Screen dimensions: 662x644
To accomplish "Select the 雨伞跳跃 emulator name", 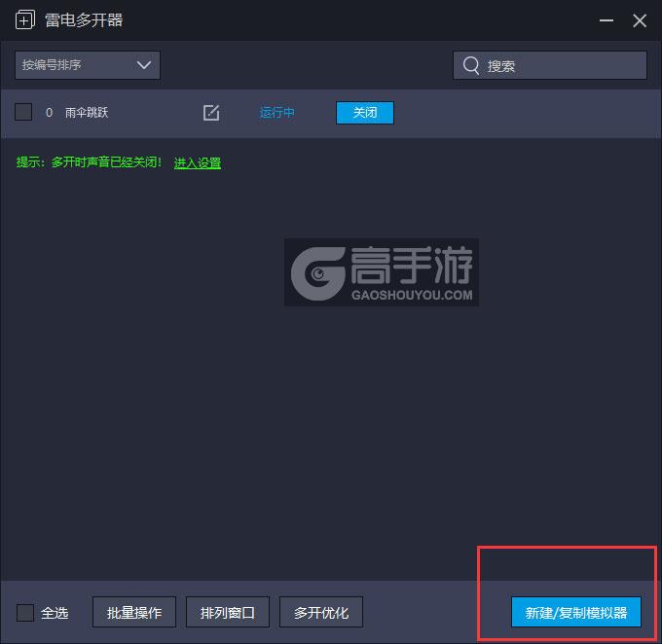I will [x=87, y=113].
